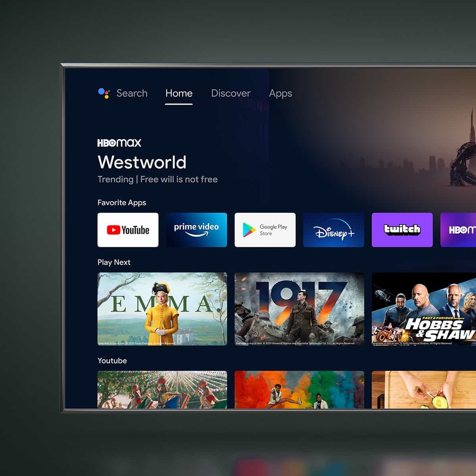This screenshot has width=476, height=476.
Task: Open the Hobbs & Shaw movie thumbnail
Action: 424,309
